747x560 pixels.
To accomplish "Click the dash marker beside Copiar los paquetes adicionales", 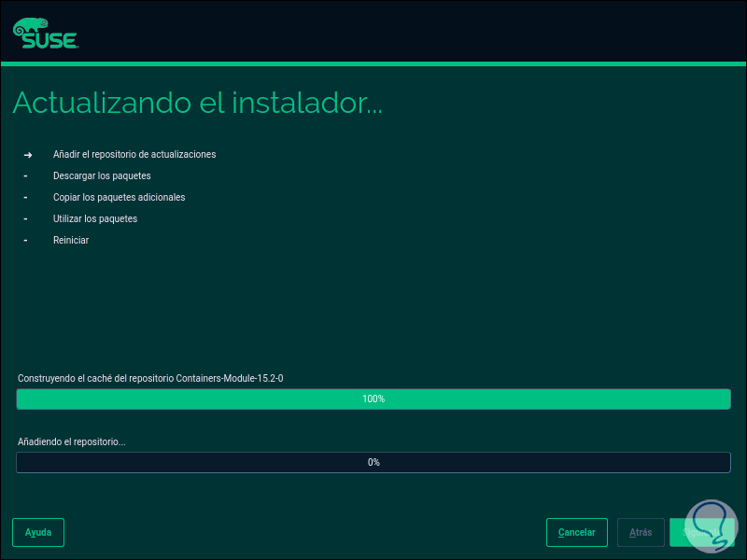I will click(25, 197).
